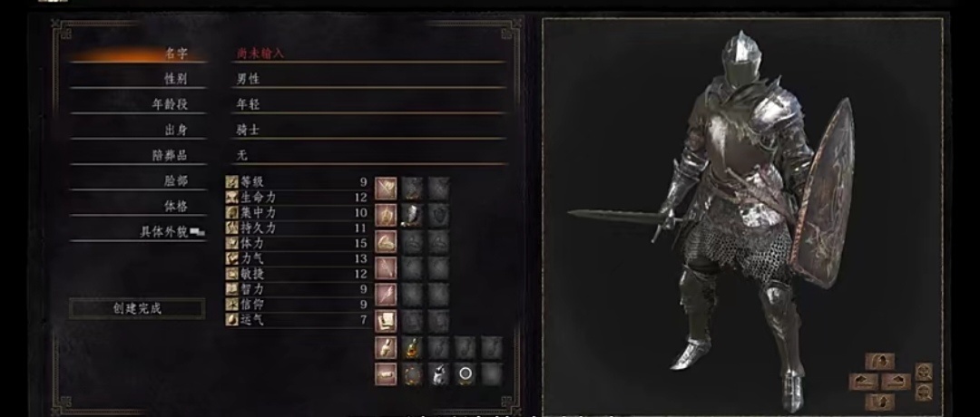Screen dimensions: 980x417
Task: Click the rotate-left arrow camera control
Action: [863, 382]
